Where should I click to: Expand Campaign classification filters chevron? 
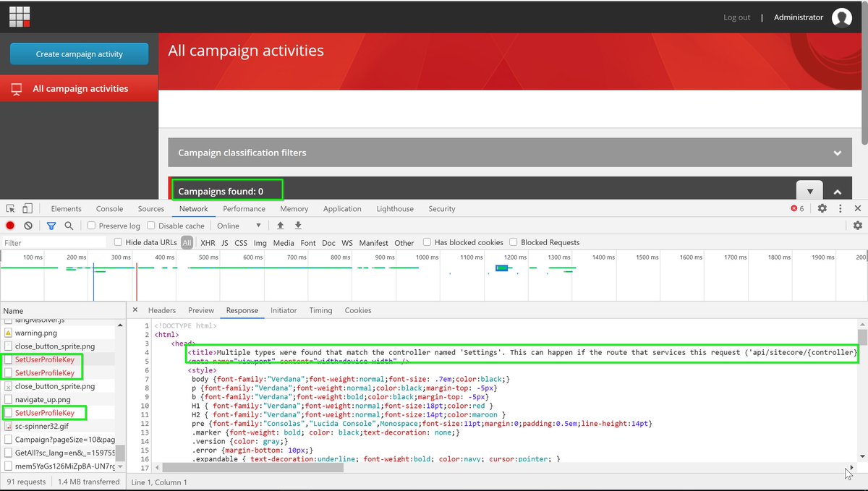point(838,153)
